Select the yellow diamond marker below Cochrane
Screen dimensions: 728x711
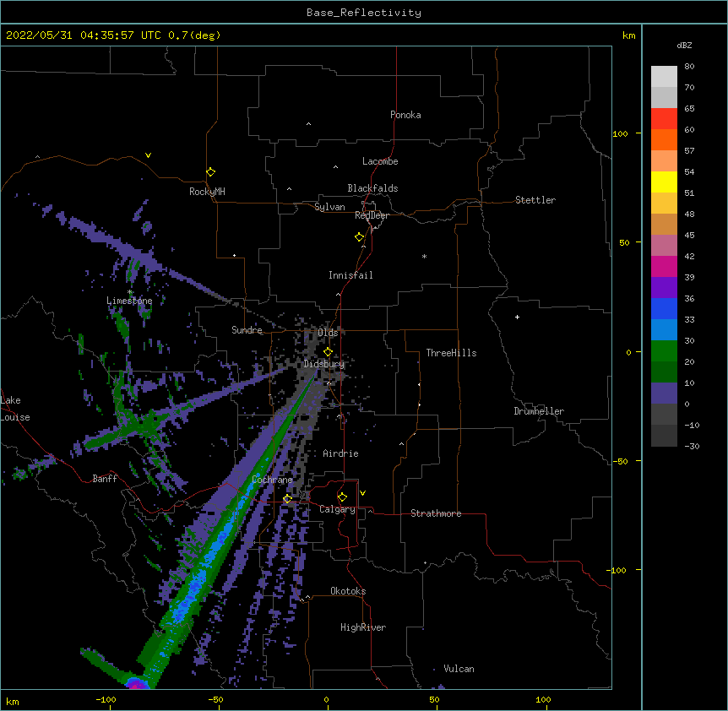click(287, 499)
